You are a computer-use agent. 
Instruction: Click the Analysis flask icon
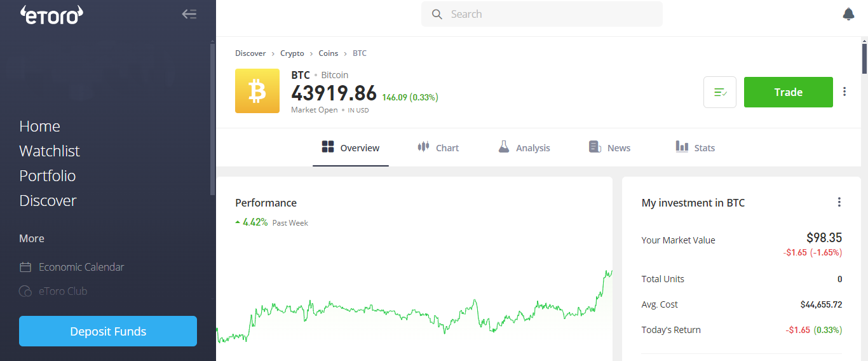[504, 147]
